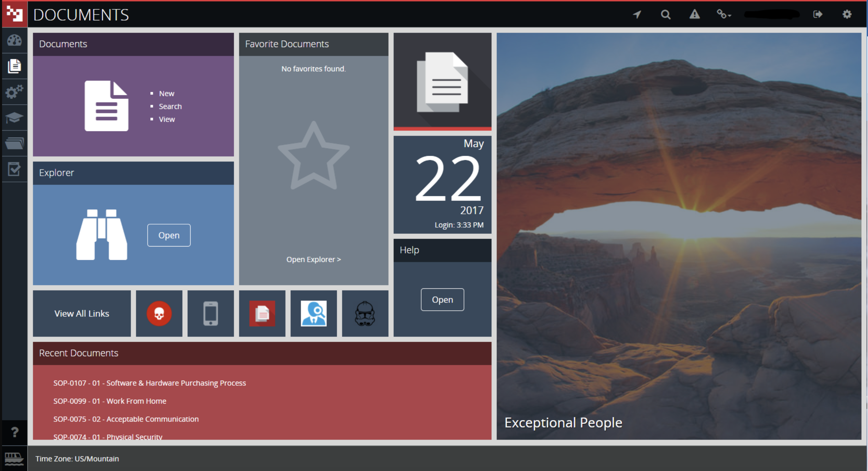Click the View All Links tile
This screenshot has width=868, height=471.
point(82,313)
